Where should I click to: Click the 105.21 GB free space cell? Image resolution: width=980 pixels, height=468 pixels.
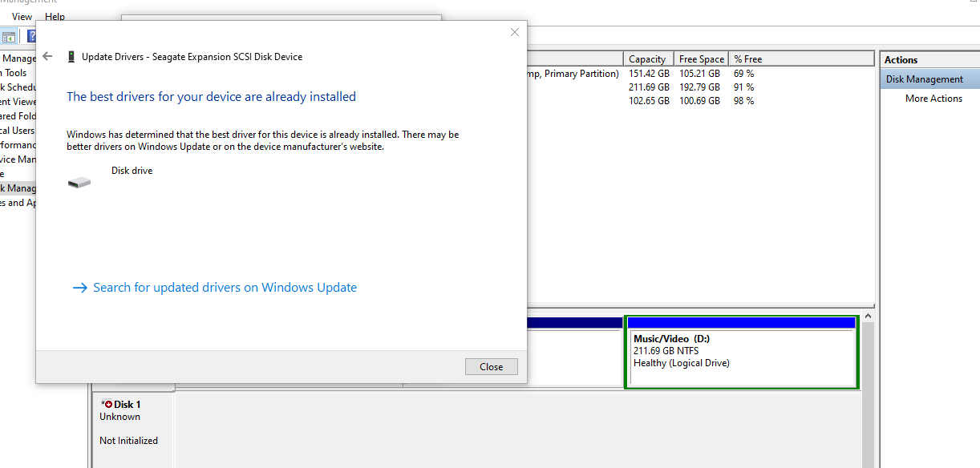pyautogui.click(x=699, y=74)
